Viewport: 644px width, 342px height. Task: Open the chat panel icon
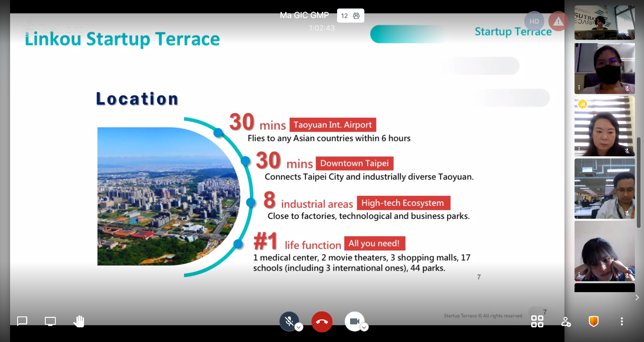coord(22,321)
